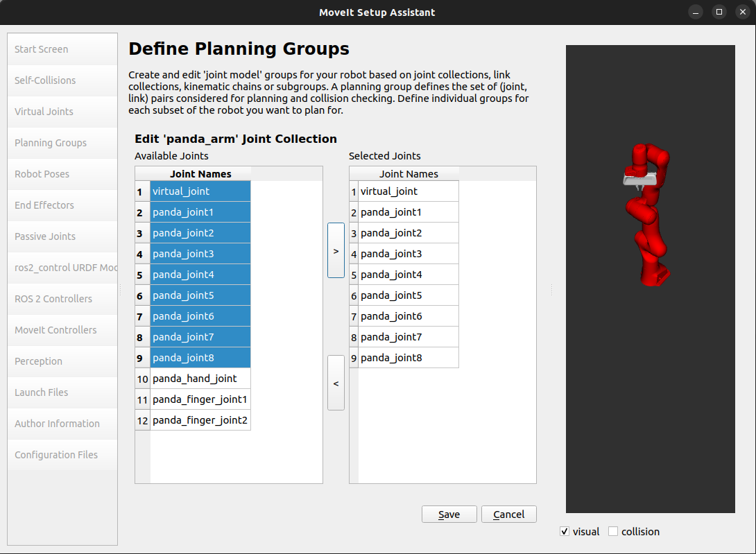Open the Self-Collisions tab
Image resolution: width=756 pixels, height=554 pixels.
45,80
